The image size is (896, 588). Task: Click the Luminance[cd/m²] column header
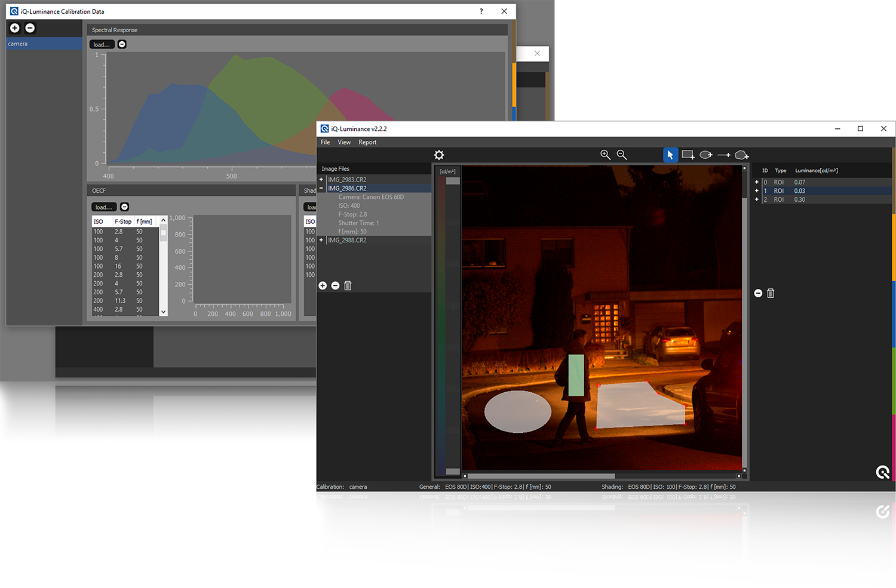point(817,171)
